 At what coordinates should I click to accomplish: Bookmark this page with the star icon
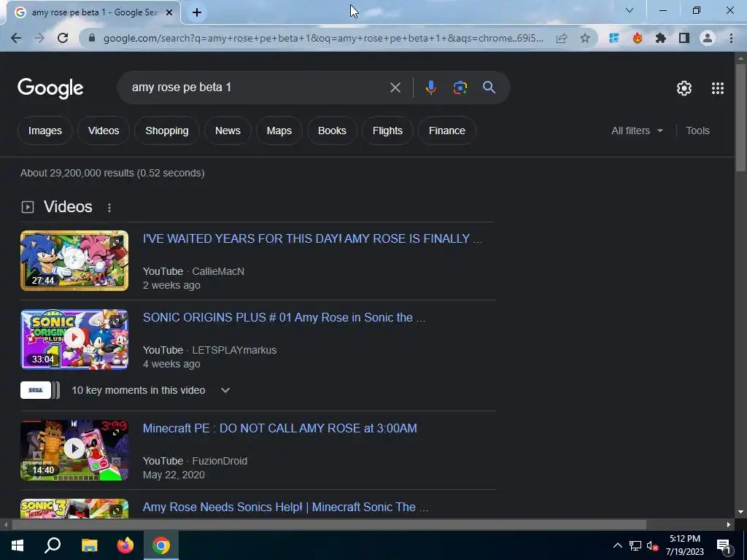[x=585, y=38]
